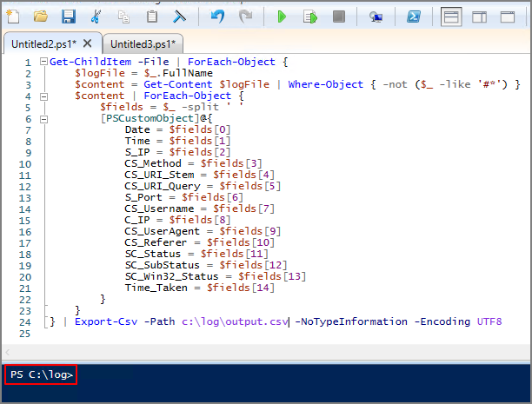Click the S_IP property name

pos(137,152)
